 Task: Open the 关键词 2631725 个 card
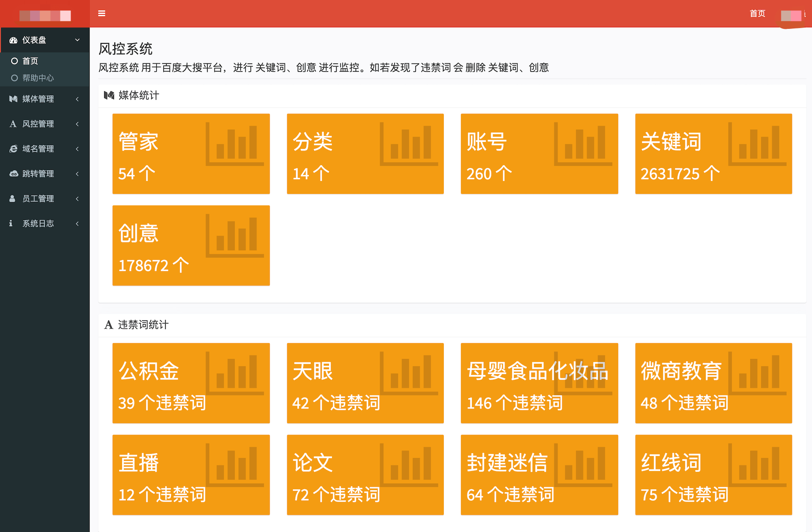pyautogui.click(x=714, y=154)
